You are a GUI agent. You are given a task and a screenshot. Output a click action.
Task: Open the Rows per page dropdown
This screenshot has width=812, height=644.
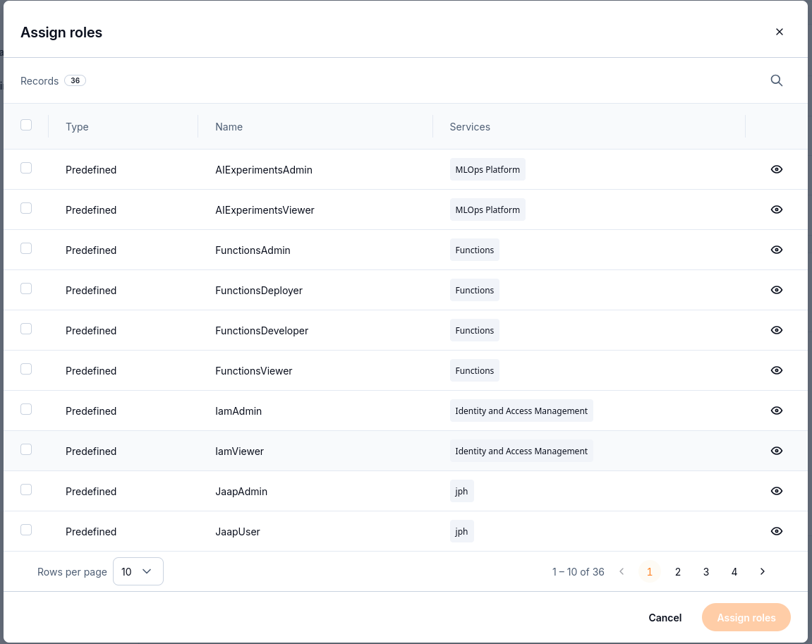[138, 571]
